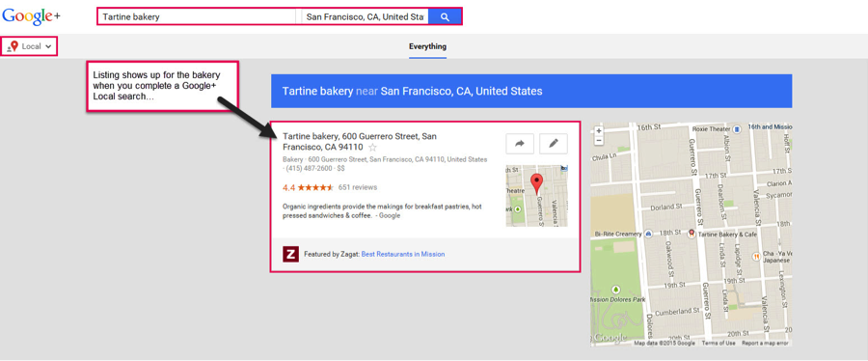Expand the Local dropdown menu

coord(30,46)
